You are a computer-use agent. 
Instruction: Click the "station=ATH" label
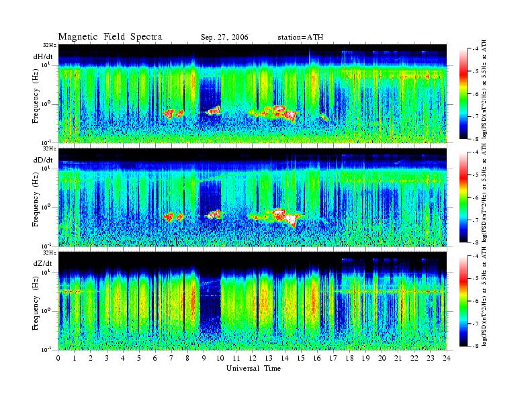click(300, 38)
